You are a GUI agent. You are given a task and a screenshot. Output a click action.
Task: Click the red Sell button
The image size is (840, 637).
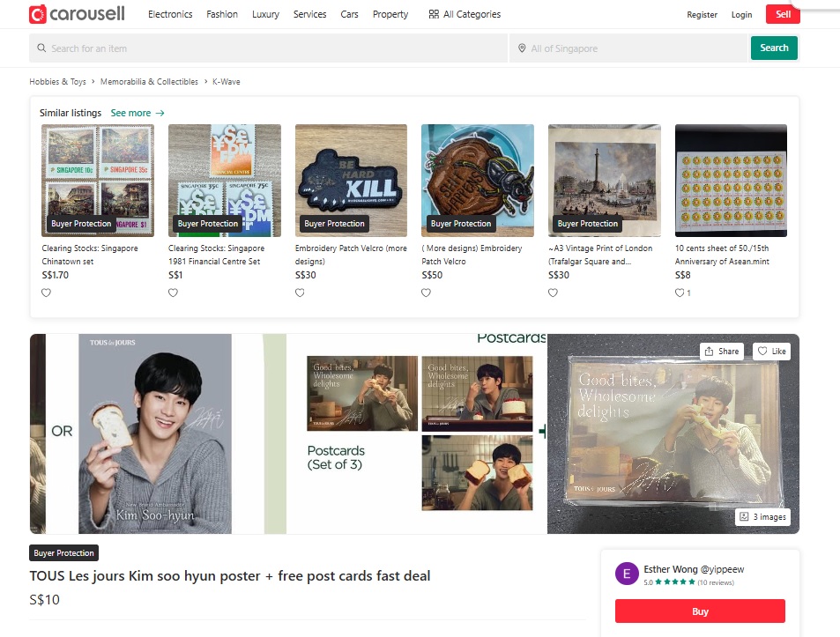click(x=783, y=14)
